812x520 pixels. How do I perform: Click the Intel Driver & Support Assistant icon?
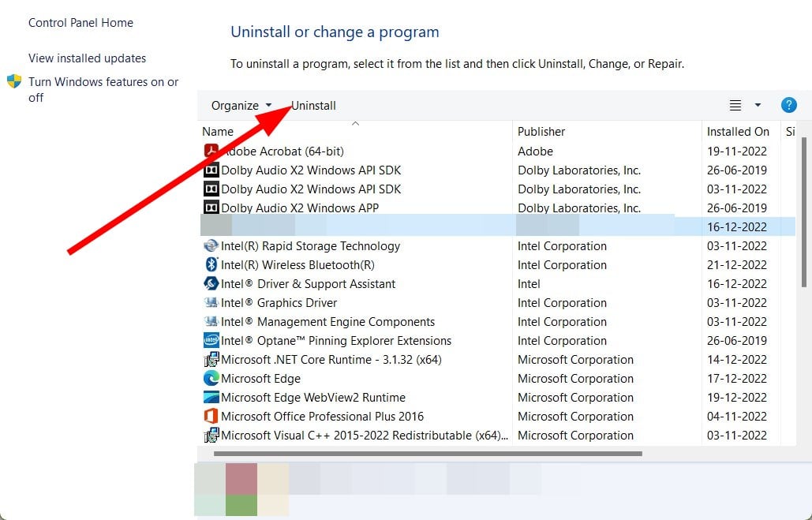(211, 283)
